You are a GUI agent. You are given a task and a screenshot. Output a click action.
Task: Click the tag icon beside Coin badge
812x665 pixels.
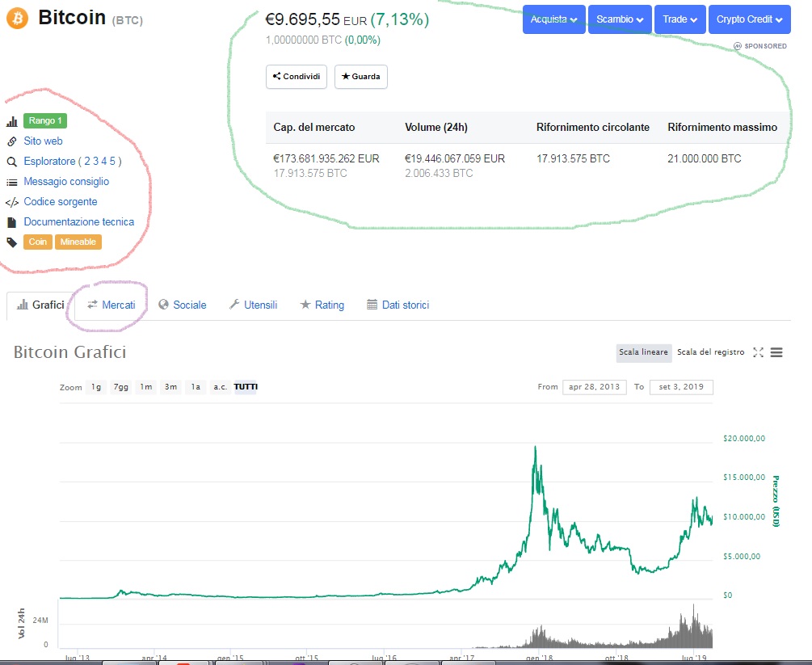tap(11, 242)
